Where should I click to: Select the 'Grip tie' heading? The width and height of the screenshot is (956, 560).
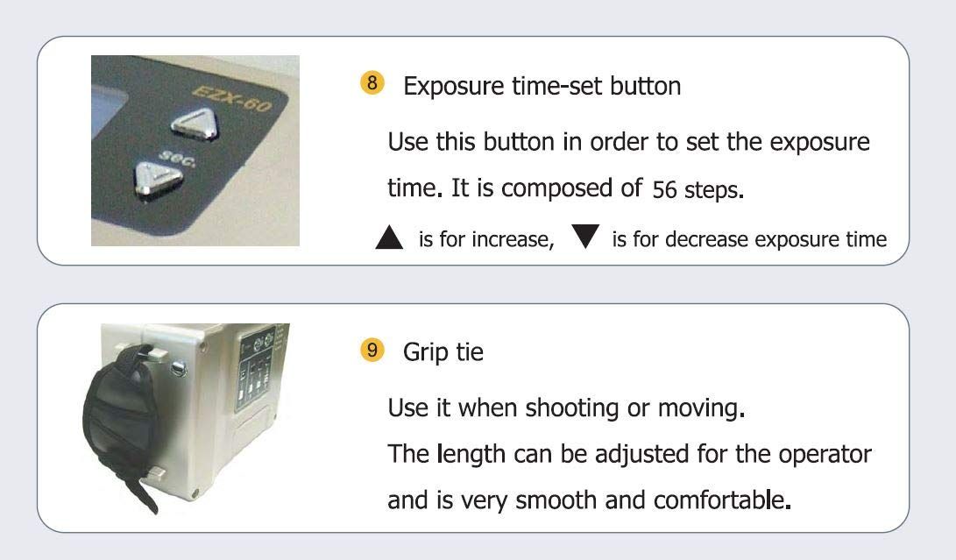pyautogui.click(x=433, y=352)
